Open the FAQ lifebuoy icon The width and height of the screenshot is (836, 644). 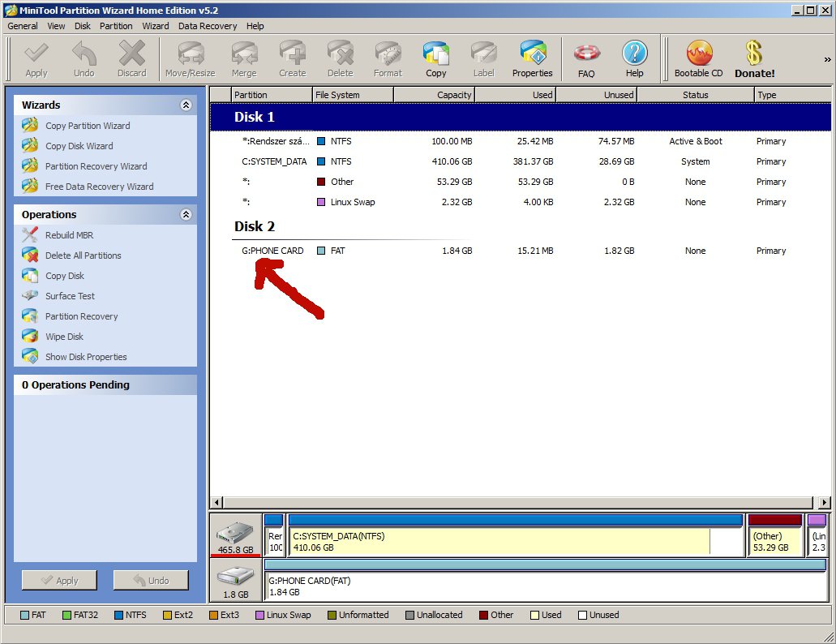pyautogui.click(x=586, y=60)
